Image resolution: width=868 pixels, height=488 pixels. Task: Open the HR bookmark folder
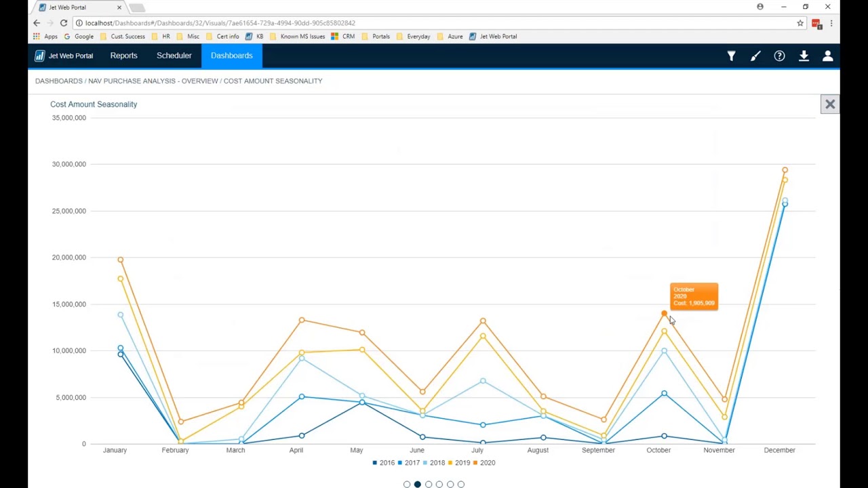coord(161,37)
